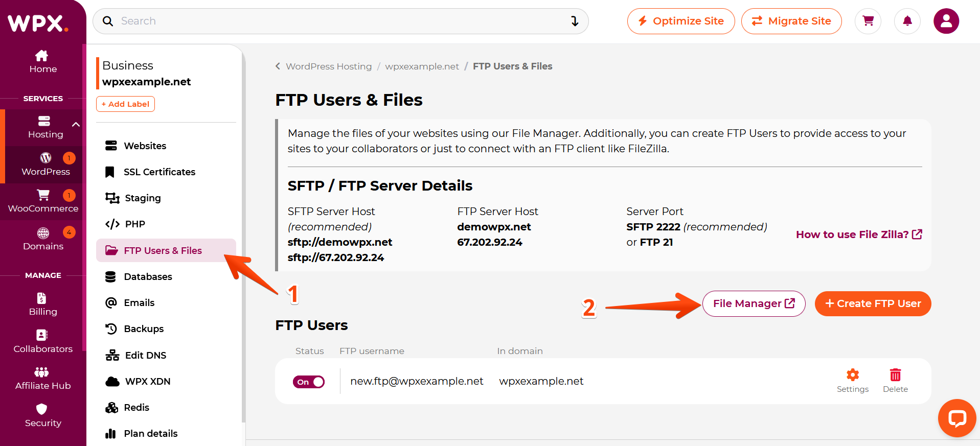Select SSL Certificates in the menu

pyautogui.click(x=159, y=172)
